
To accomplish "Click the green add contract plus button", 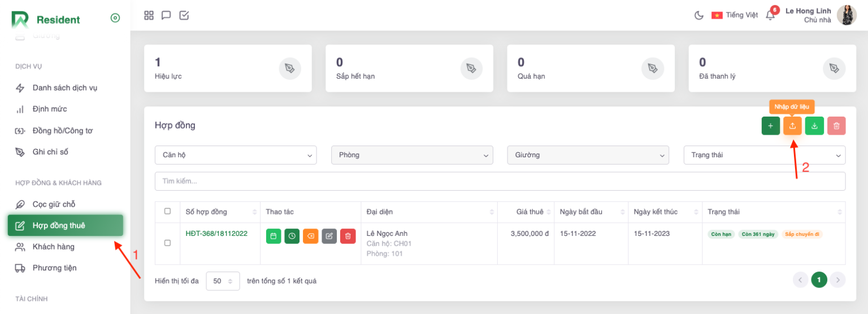I will click(770, 126).
